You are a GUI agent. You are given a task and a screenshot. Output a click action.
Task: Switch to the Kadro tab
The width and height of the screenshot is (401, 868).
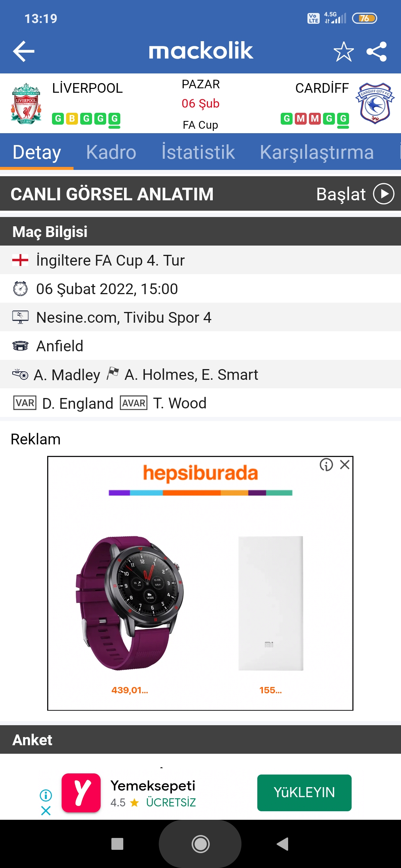(x=111, y=152)
